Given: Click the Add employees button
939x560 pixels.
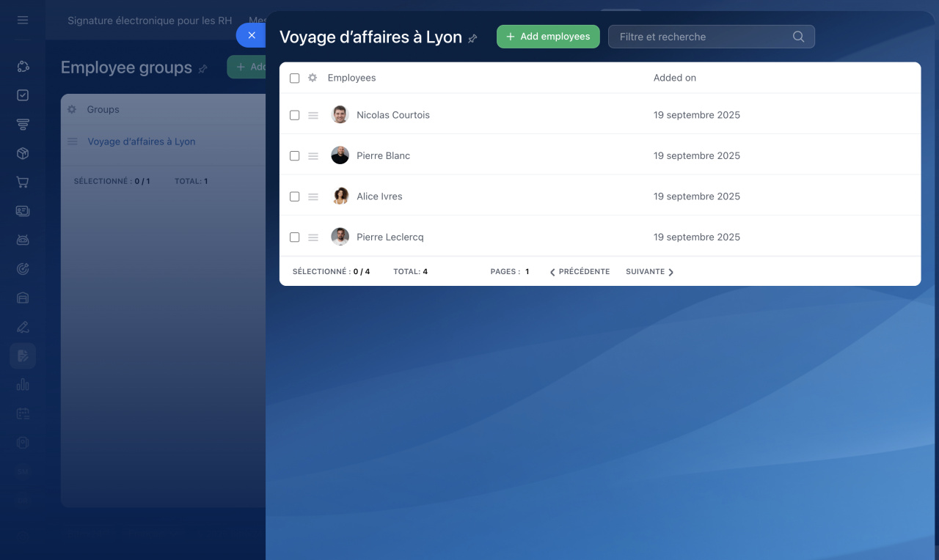Looking at the screenshot, I should pyautogui.click(x=548, y=37).
